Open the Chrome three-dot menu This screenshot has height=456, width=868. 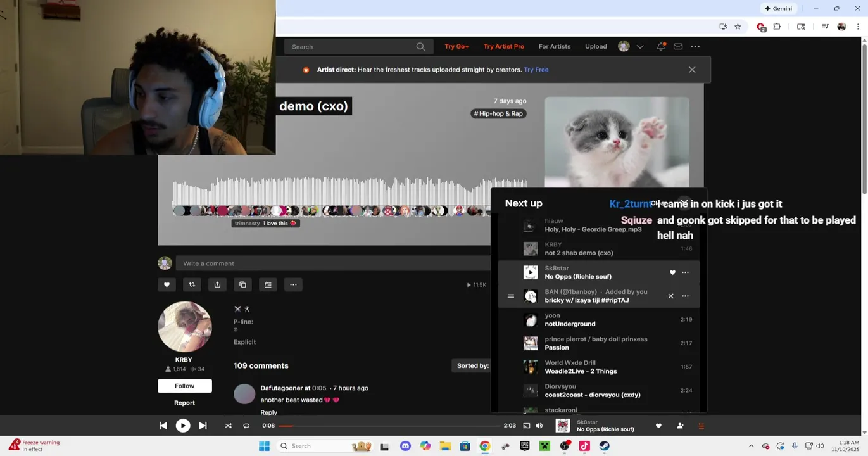(858, 27)
